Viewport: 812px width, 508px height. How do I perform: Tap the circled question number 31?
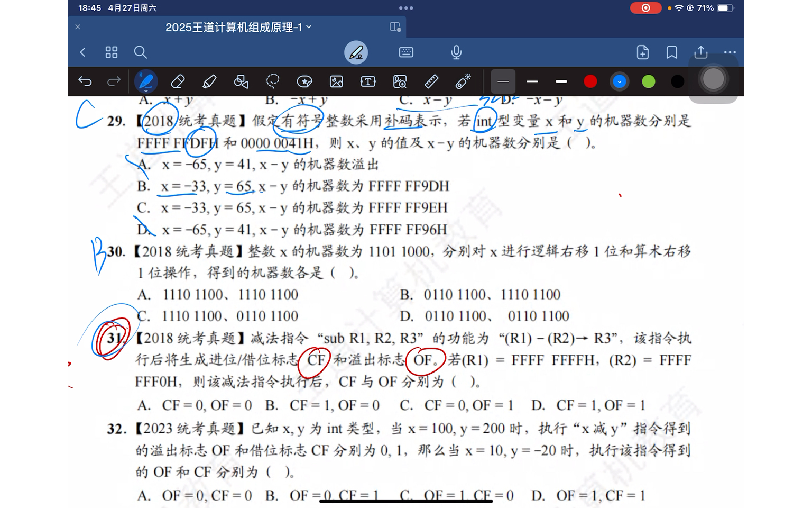coord(114,338)
